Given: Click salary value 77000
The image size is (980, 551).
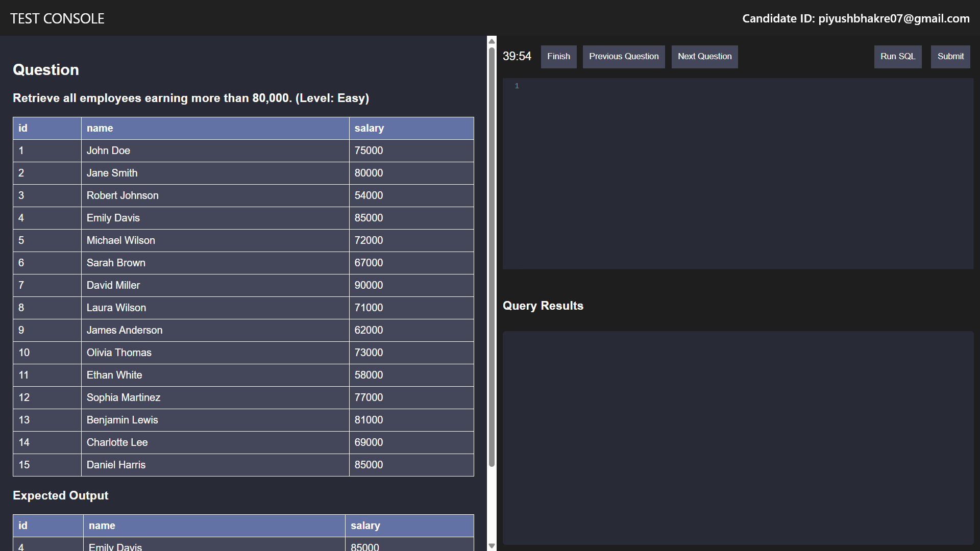Looking at the screenshot, I should tap(411, 398).
